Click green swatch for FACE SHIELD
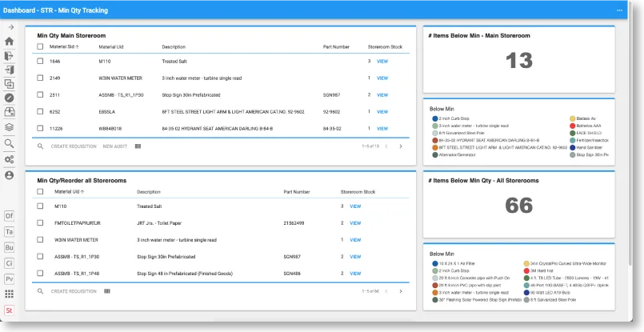This screenshot has height=332, width=644. (573, 133)
